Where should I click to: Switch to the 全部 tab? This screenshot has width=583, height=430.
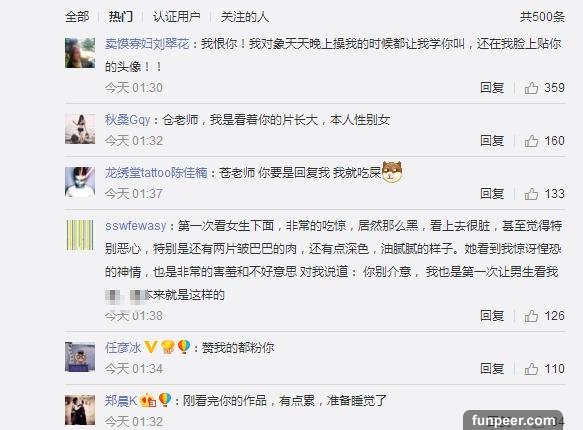77,17
